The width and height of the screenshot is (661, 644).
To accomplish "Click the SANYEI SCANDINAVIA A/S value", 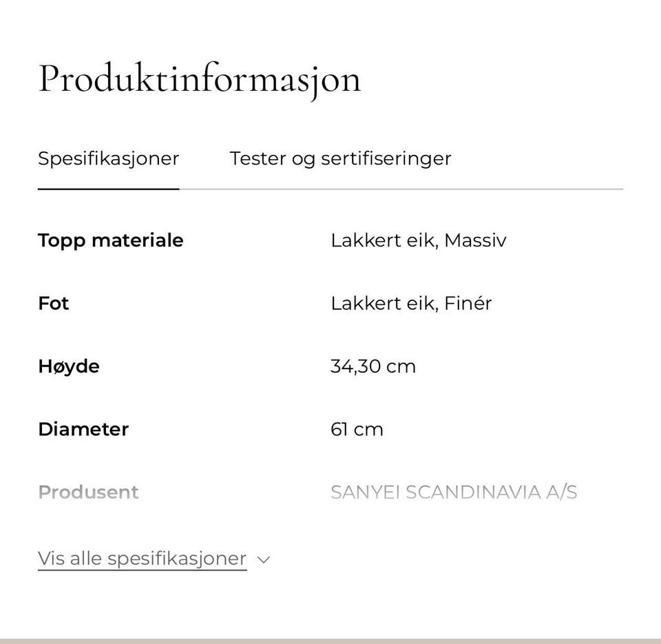I will point(454,492).
